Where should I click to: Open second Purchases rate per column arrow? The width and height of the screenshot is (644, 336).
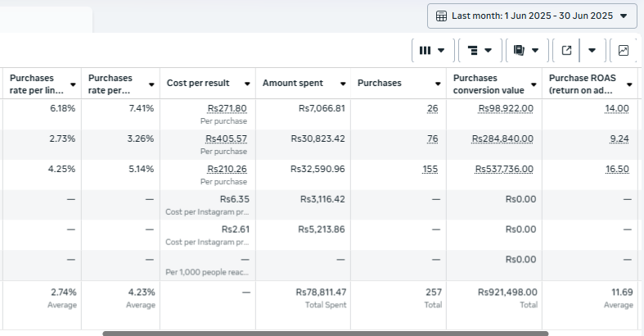pos(151,84)
